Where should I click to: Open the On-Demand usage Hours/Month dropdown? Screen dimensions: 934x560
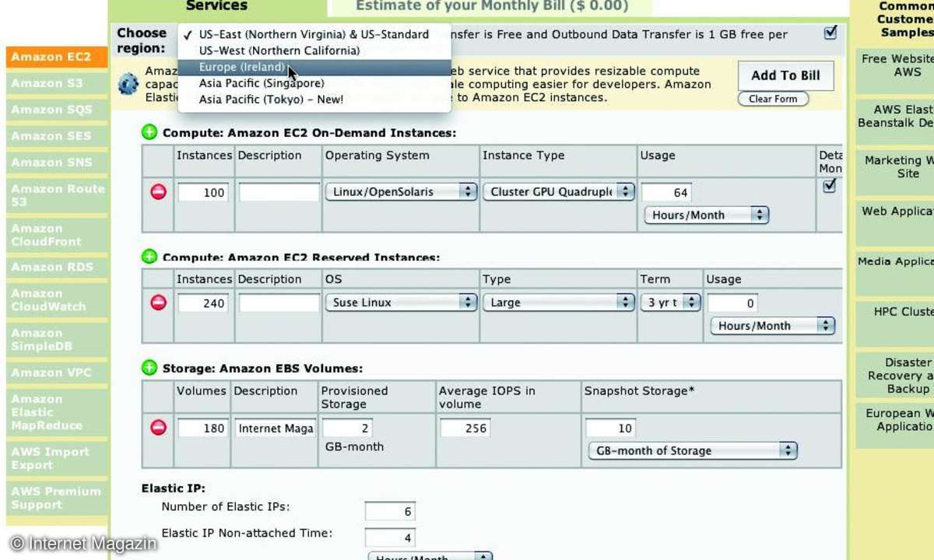[x=706, y=215]
